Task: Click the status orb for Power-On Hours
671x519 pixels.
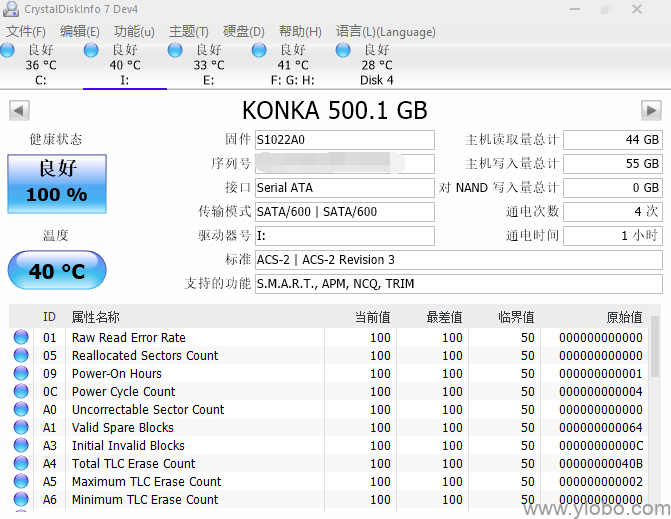Action: click(x=21, y=373)
